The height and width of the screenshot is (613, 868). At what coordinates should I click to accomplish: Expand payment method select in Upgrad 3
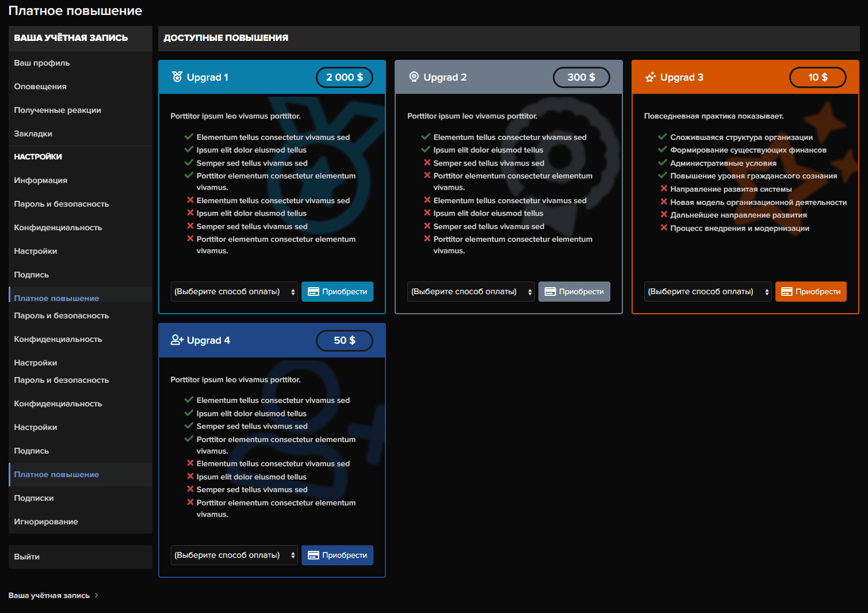tap(708, 292)
